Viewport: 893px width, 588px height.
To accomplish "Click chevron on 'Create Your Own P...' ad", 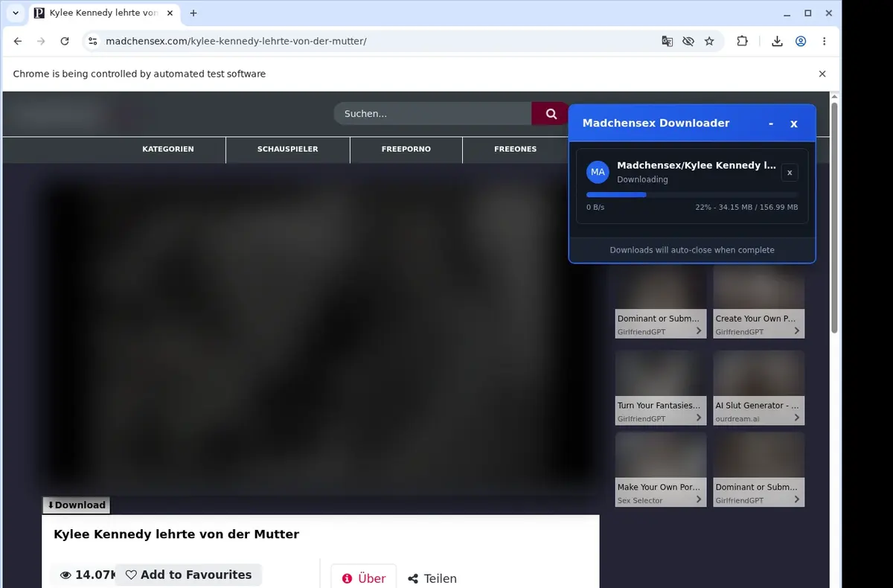I will coord(797,330).
